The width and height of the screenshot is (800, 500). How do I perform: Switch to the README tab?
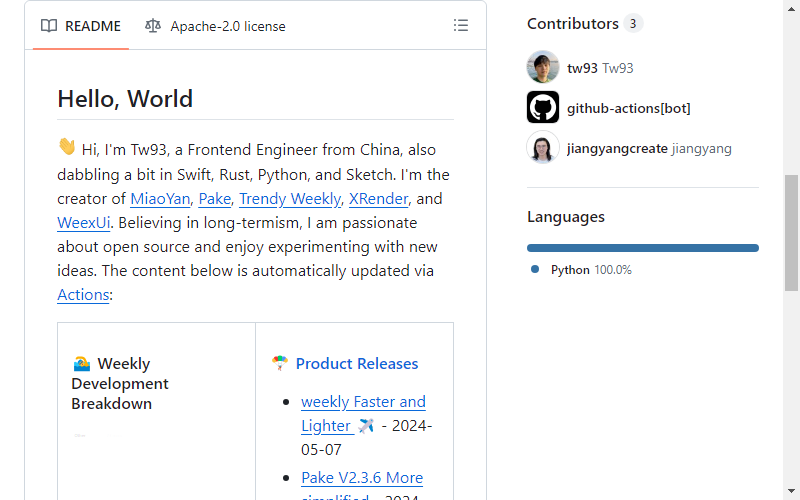coord(81,26)
